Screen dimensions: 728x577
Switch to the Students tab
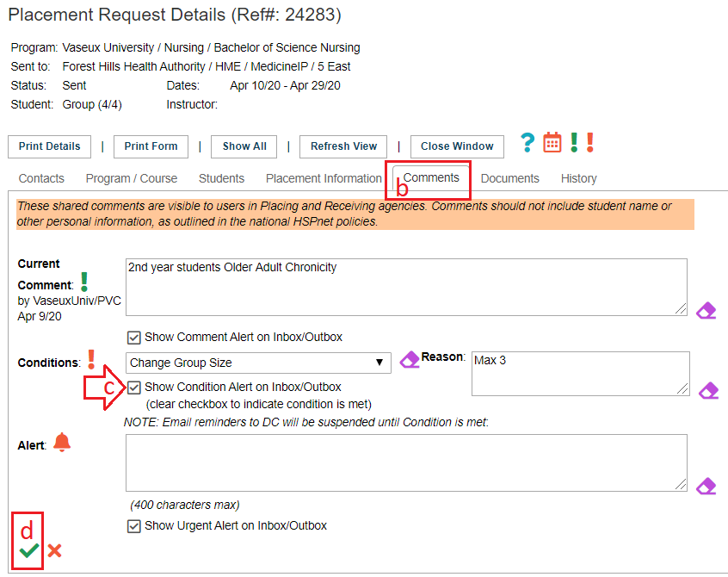[x=221, y=178]
